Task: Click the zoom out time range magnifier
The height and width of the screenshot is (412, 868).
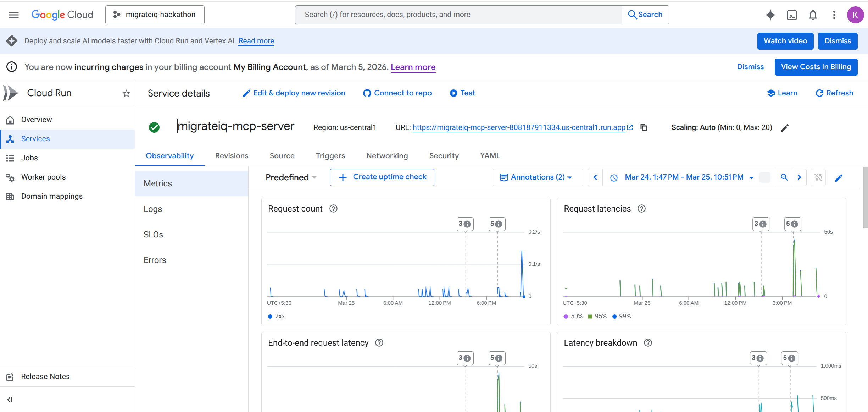Action: (784, 177)
